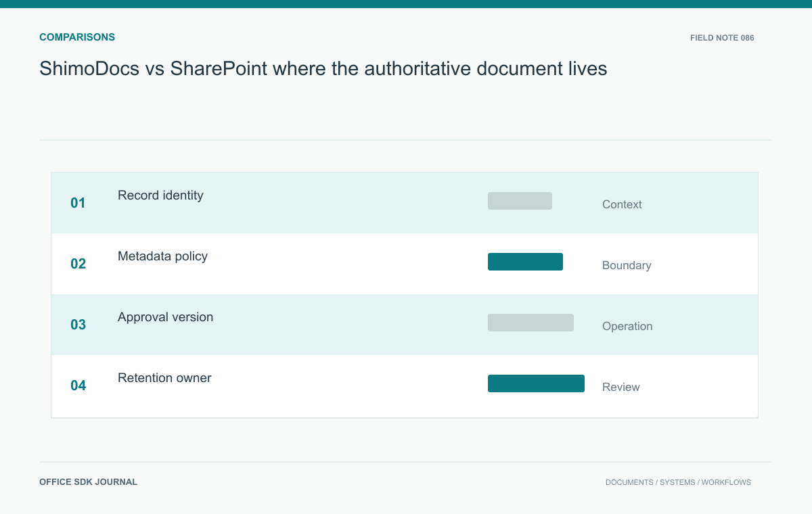Screen dimensions: 812x514
Task: Click the ShimoDocs vs SharePoint headline
Action: pos(323,68)
